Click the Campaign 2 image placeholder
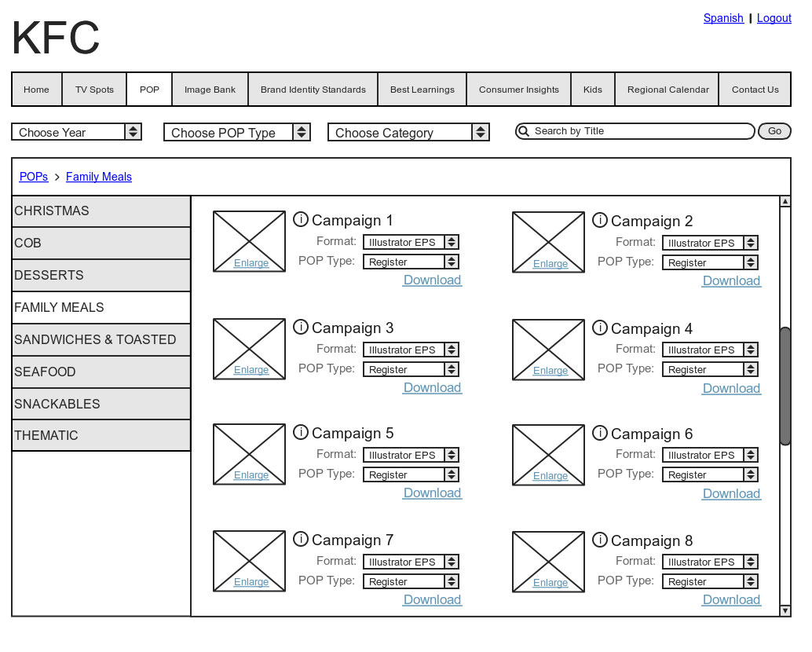This screenshot has height=652, width=812. point(548,242)
